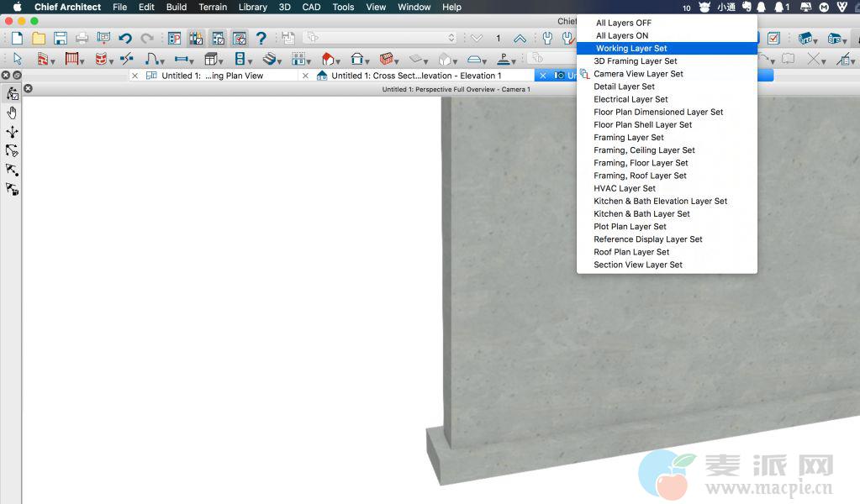Close the Plan View tab
Image resolution: width=860 pixels, height=504 pixels.
coord(135,76)
